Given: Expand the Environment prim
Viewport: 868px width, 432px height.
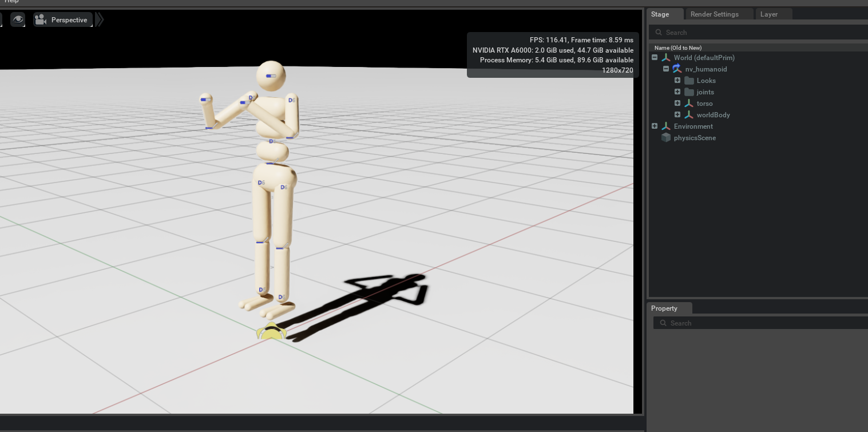Looking at the screenshot, I should [x=655, y=126].
